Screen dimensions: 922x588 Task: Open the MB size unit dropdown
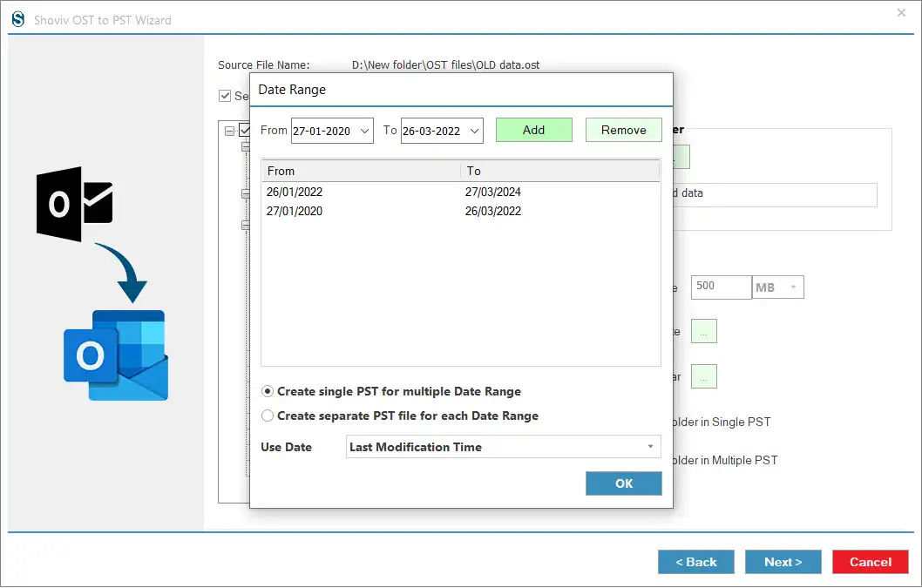tap(778, 287)
